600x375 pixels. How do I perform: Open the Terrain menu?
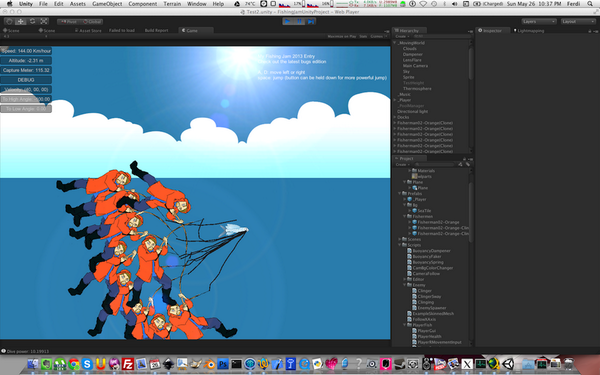[x=172, y=4]
